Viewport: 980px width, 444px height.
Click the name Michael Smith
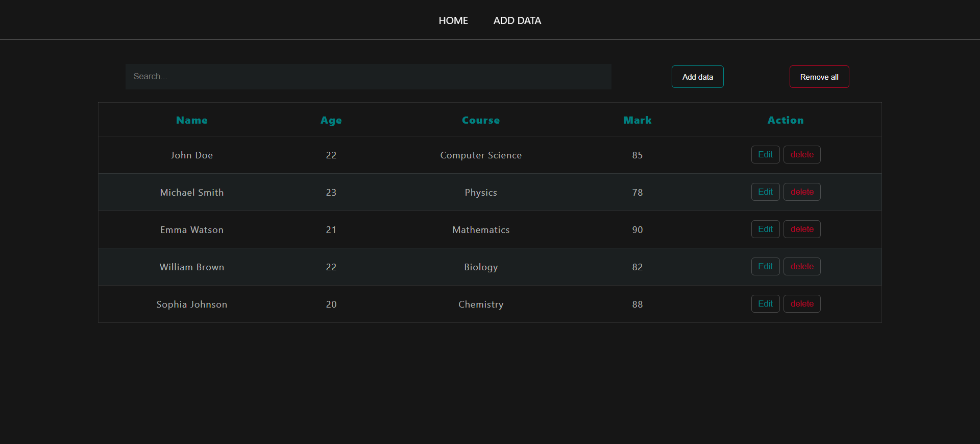coord(192,193)
